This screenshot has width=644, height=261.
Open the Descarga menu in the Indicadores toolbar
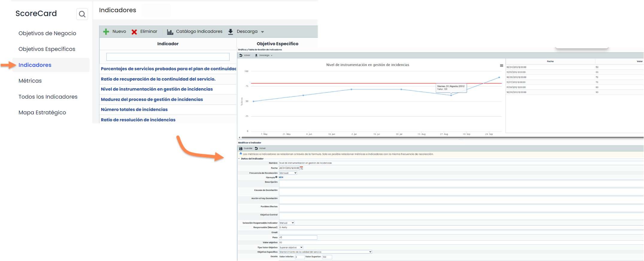tap(247, 32)
